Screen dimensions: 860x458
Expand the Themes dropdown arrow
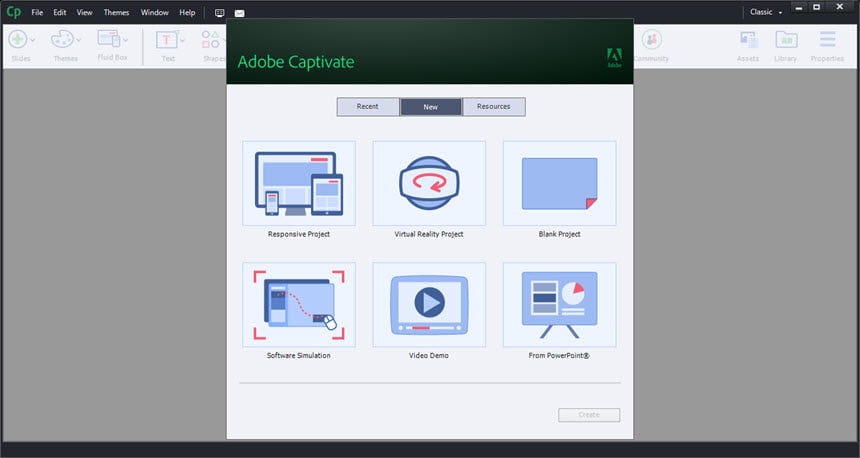pyautogui.click(x=78, y=40)
